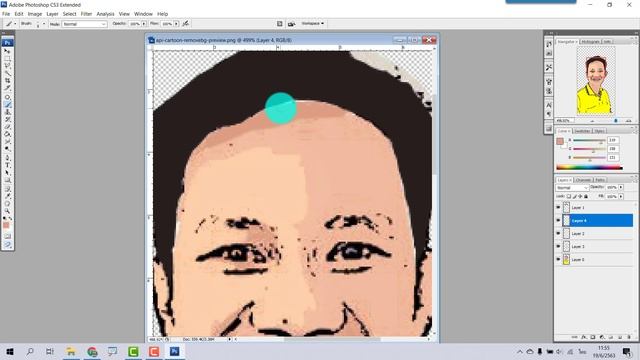Select the Dodge tool
The width and height of the screenshot is (640, 360).
point(7,149)
